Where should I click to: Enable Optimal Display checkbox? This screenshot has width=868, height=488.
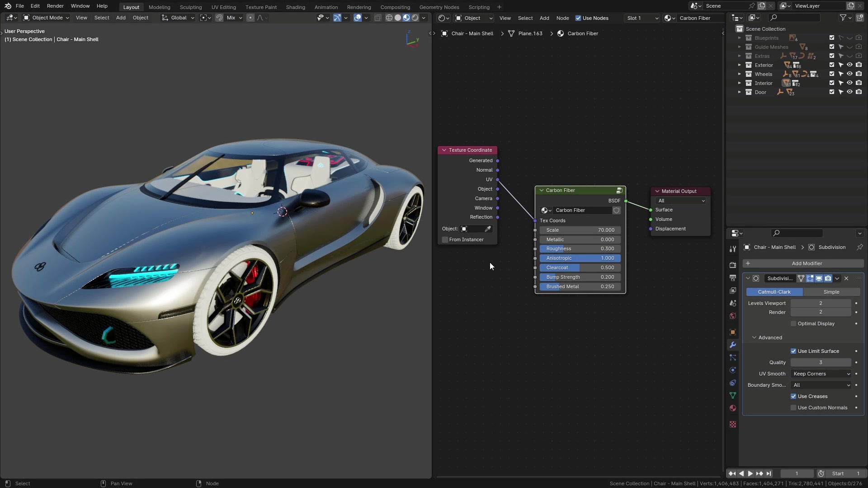click(x=793, y=324)
